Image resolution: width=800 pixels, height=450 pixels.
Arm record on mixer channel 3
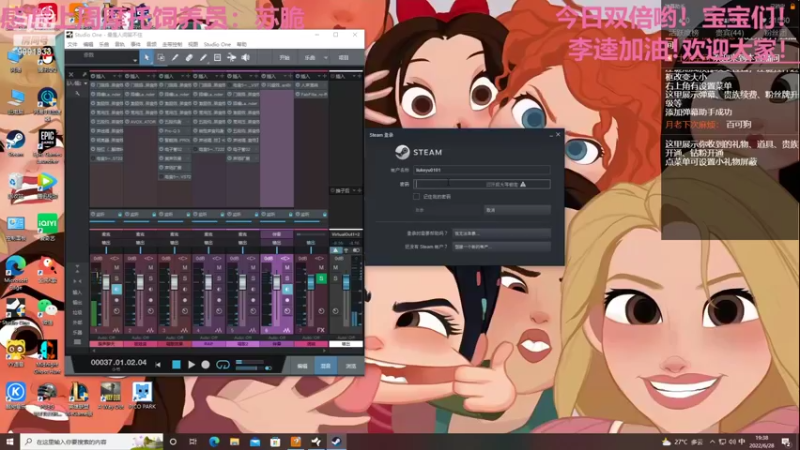(185, 300)
